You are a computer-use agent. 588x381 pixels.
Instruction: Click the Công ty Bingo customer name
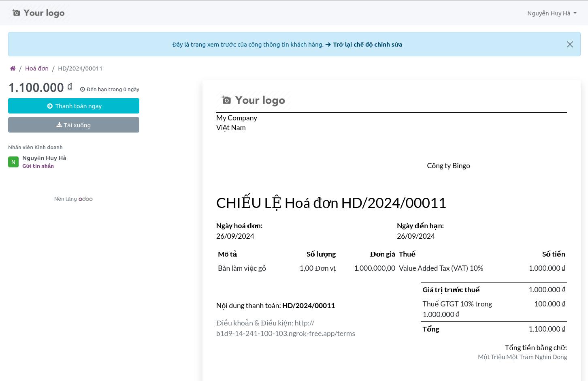(448, 165)
